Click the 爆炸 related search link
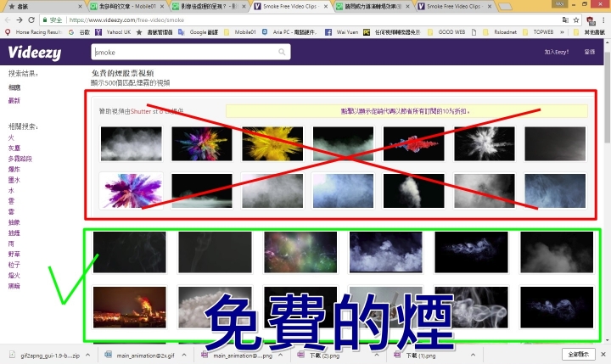Viewport: 611px width, 364px height. pos(14,169)
